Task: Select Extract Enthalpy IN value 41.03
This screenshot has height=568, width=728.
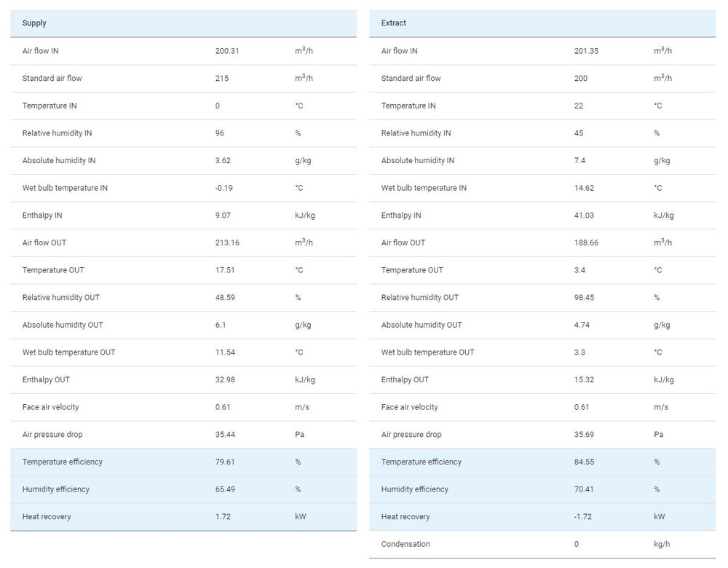Action: 585,216
